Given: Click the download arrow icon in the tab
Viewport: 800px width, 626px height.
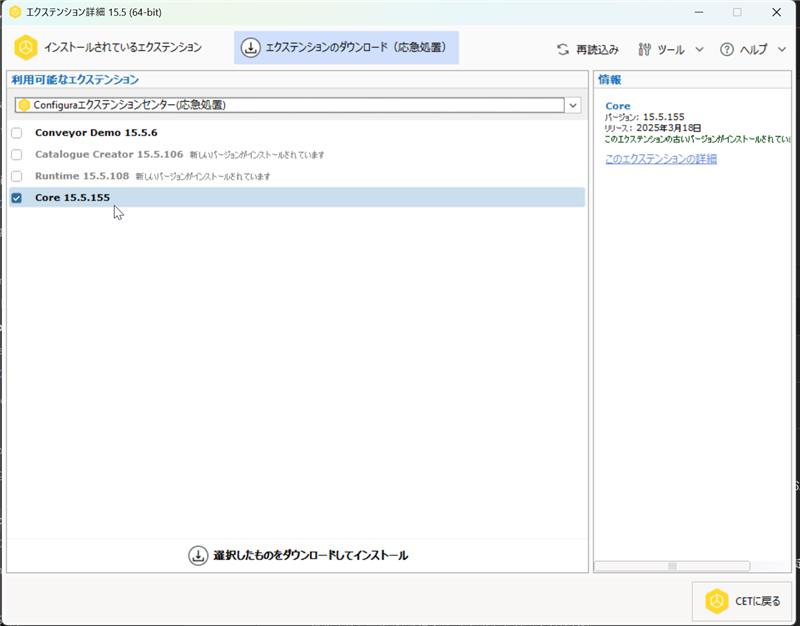Looking at the screenshot, I should (x=251, y=48).
